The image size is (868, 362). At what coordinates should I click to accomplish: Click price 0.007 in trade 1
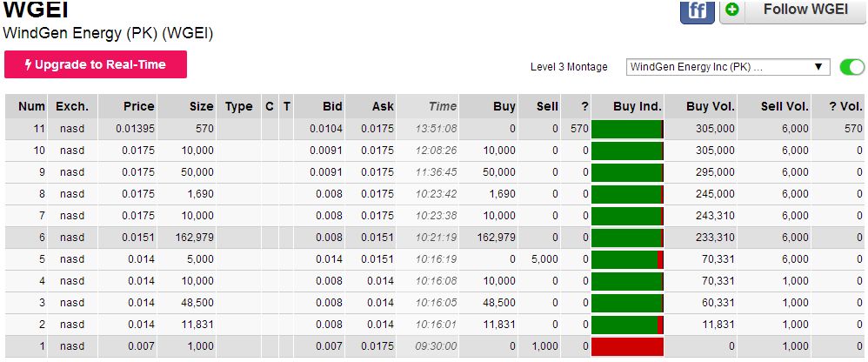(x=141, y=346)
